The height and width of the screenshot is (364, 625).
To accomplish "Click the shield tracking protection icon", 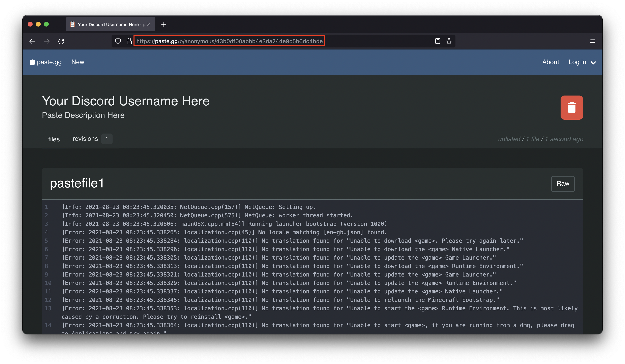I will click(118, 41).
